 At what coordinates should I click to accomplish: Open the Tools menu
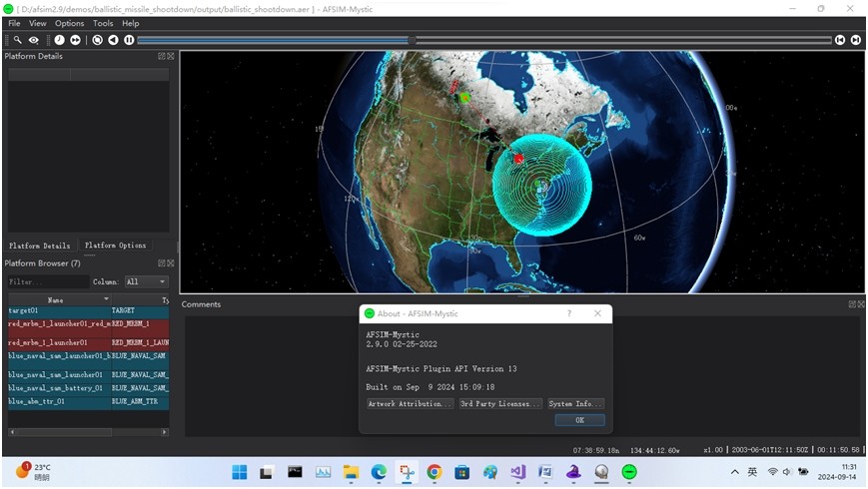pyautogui.click(x=103, y=23)
